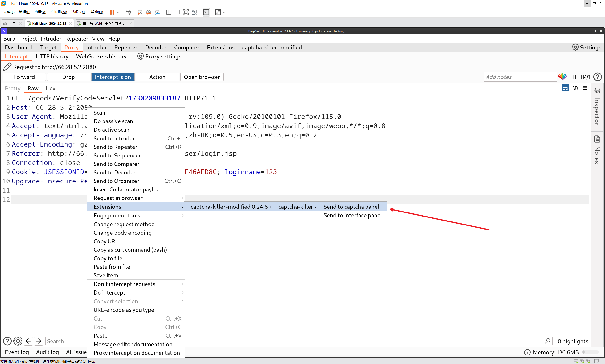This screenshot has width=605, height=364.
Task: Open the snapshot manager icon
Action: click(157, 12)
